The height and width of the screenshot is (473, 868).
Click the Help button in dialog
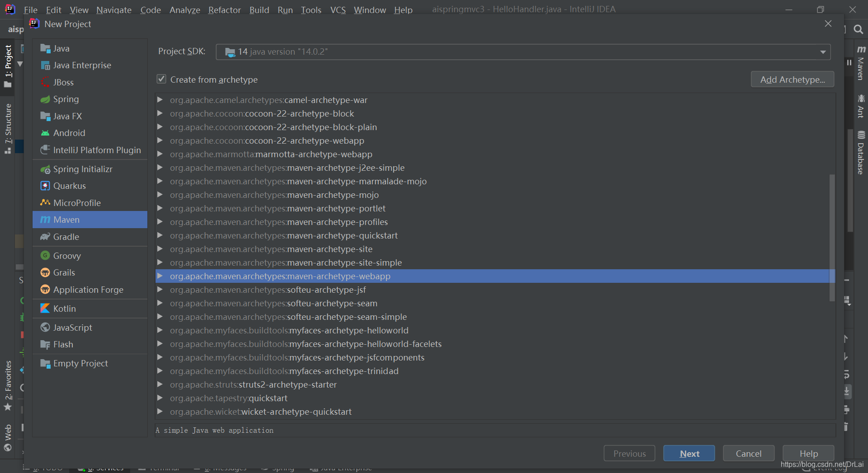[808, 454]
